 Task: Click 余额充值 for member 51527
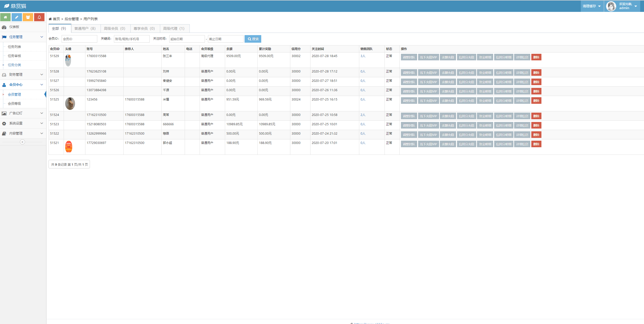coord(448,82)
